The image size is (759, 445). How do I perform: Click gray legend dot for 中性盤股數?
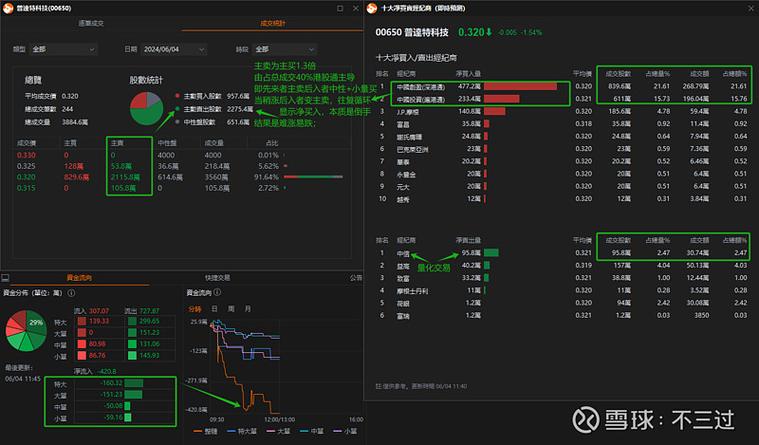tap(178, 122)
